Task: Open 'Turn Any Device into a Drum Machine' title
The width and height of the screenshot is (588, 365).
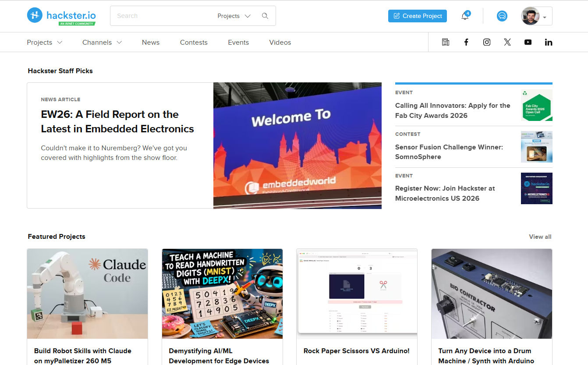Action: (x=486, y=356)
